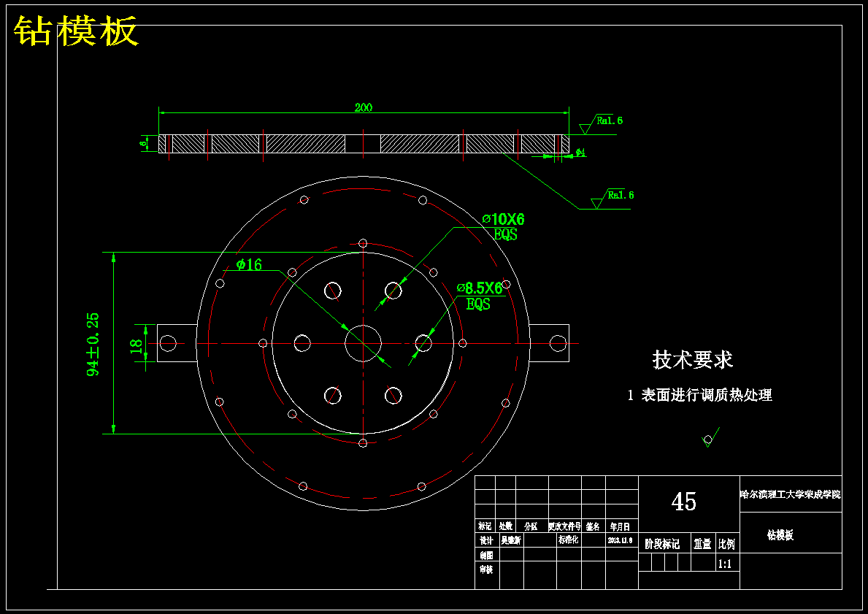This screenshot has height=614, width=868.
Task: Select the 'EQS' note under ø8.5X6
Action: pos(478,304)
